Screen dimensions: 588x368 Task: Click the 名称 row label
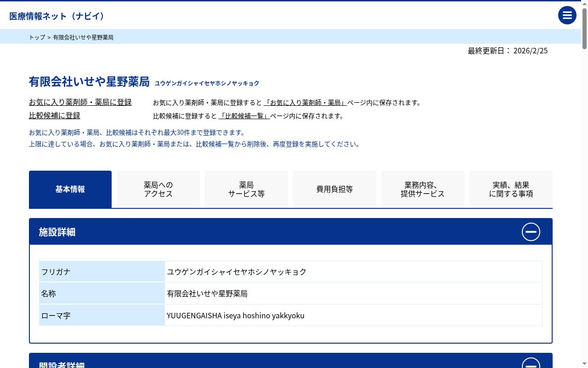(102, 293)
